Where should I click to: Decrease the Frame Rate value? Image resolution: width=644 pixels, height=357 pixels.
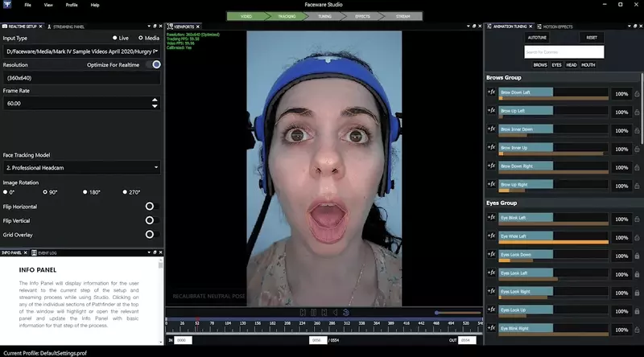click(155, 106)
